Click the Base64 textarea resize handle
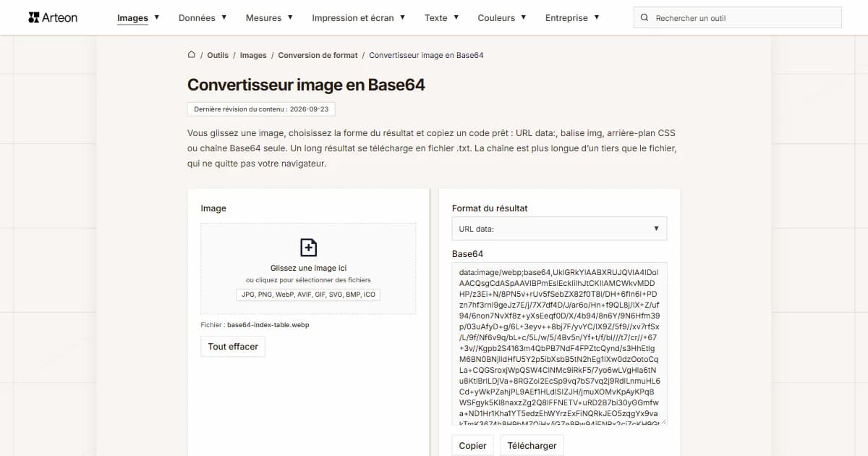 coord(662,421)
